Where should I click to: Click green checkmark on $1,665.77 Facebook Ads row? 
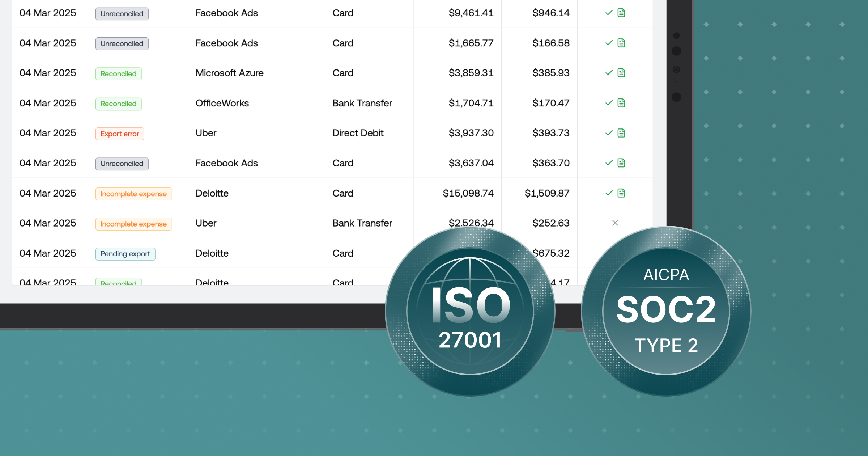609,43
